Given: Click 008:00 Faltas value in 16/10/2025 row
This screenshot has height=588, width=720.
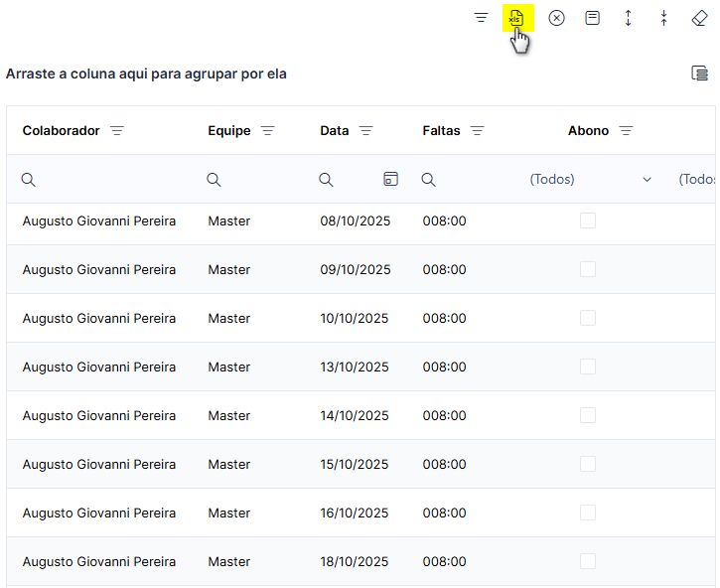Looking at the screenshot, I should pos(445,514).
